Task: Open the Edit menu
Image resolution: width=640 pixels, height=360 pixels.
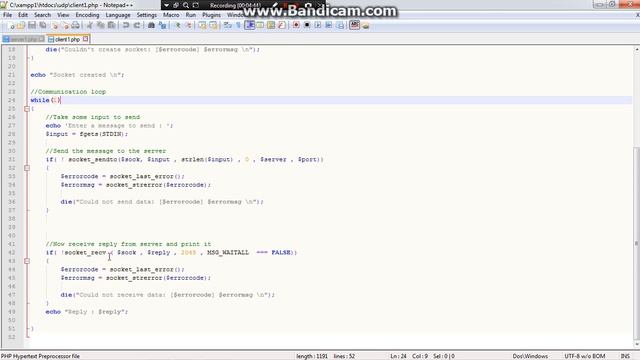Action: pyautogui.click(x=23, y=15)
